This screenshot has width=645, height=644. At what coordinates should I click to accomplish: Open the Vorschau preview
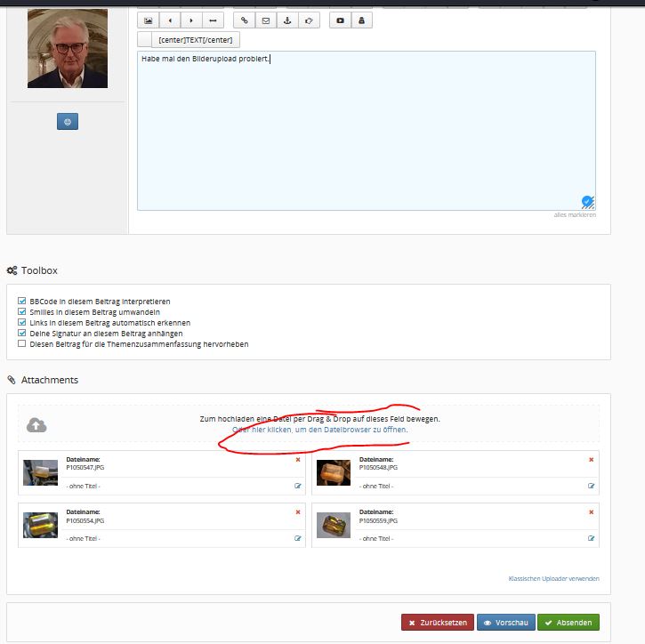point(506,623)
